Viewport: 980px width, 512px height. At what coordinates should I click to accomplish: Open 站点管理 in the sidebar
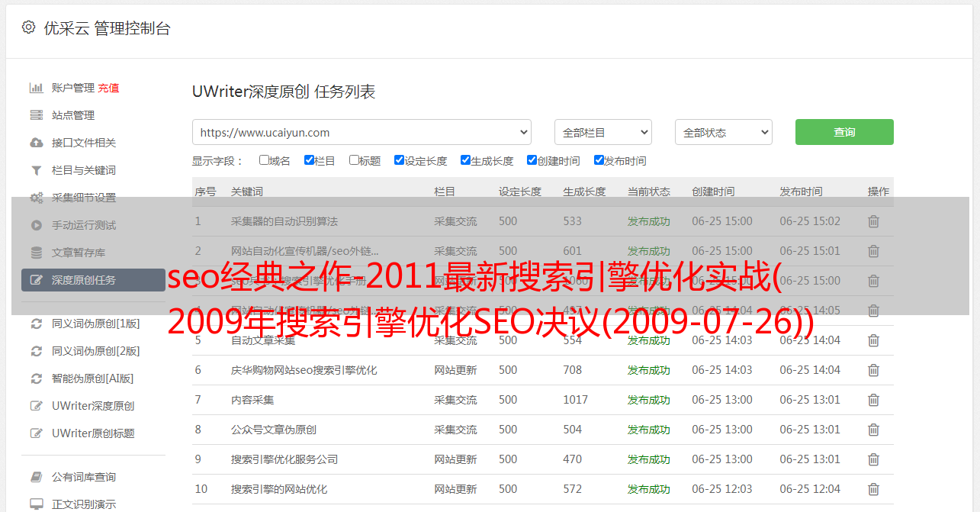(73, 115)
